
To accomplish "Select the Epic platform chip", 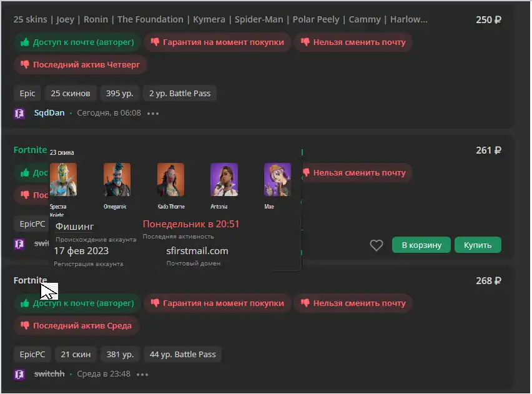I will pyautogui.click(x=27, y=93).
